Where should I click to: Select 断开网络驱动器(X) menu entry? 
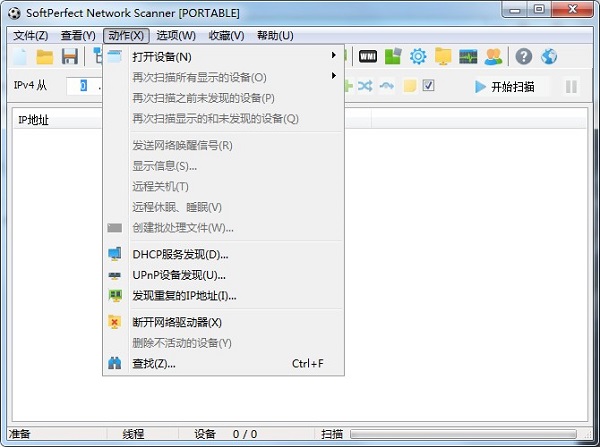coord(176,322)
